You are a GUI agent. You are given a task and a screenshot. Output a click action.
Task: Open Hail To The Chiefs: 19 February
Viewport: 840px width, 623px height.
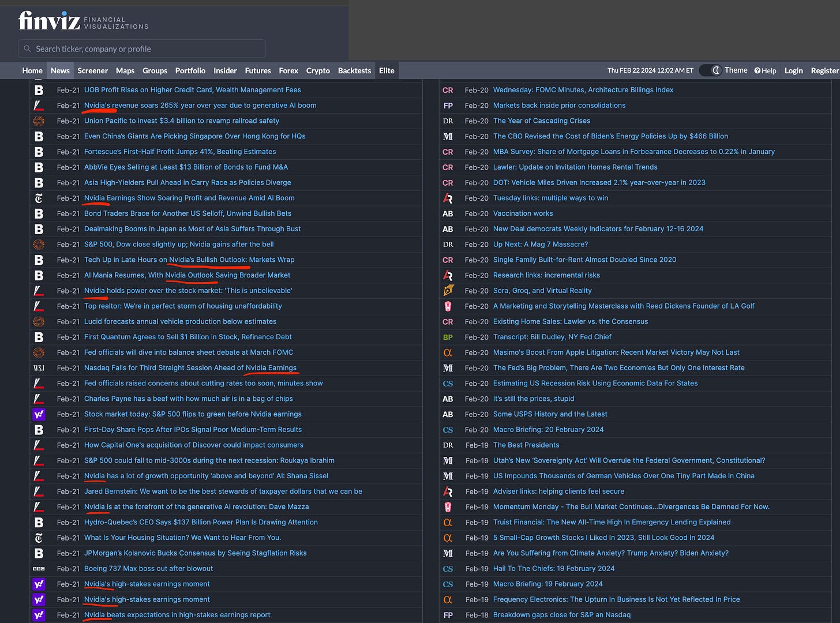point(554,568)
